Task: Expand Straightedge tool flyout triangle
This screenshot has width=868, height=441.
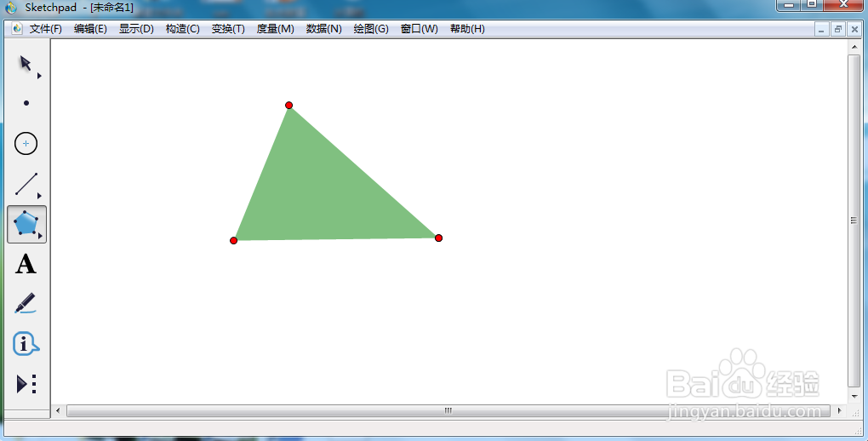Action: pyautogui.click(x=39, y=196)
